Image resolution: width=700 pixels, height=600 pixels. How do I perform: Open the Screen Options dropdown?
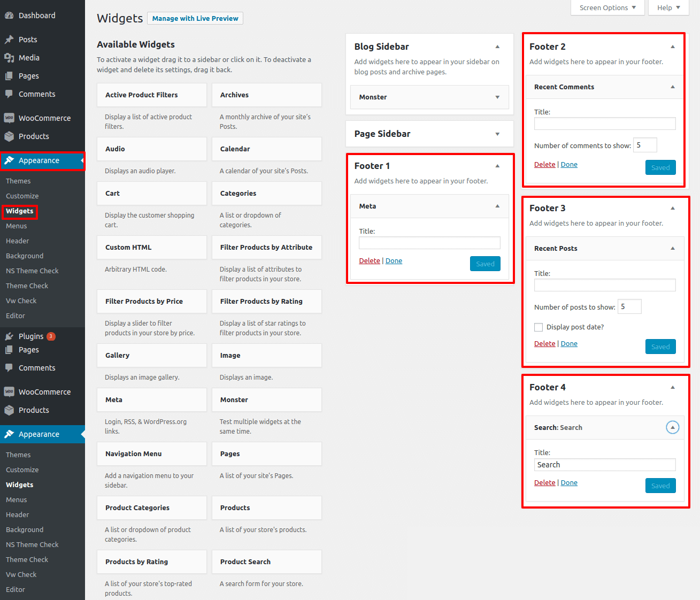(607, 7)
